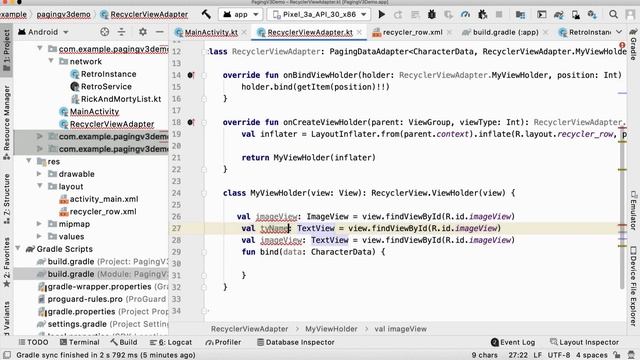Open the SDK Manager icon
Screen dimensions: 640x360
(592, 15)
